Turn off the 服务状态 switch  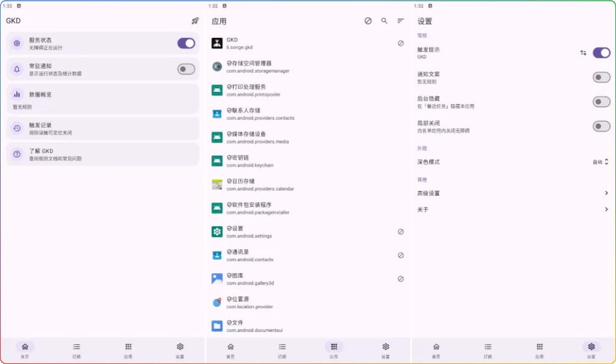click(x=185, y=43)
